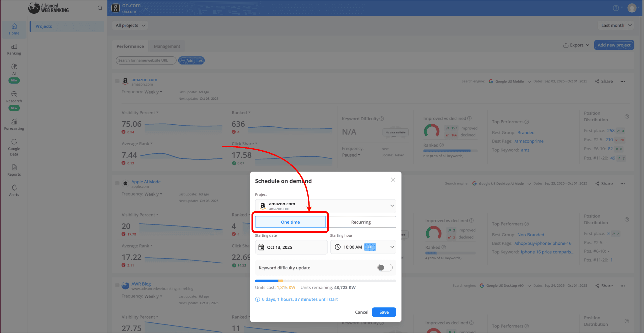
Task: Open the Visibility Percent dropdown for amazon.com
Action: pyautogui.click(x=140, y=113)
